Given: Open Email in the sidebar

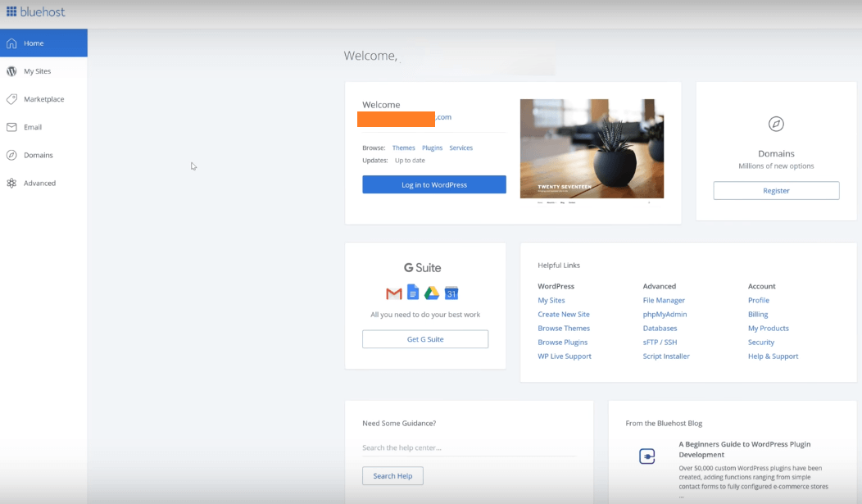Looking at the screenshot, I should pos(43,127).
